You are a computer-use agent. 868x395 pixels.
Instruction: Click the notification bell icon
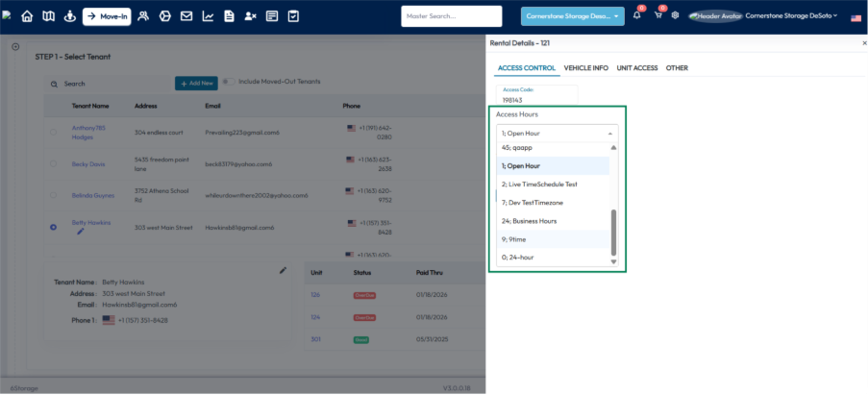click(636, 15)
